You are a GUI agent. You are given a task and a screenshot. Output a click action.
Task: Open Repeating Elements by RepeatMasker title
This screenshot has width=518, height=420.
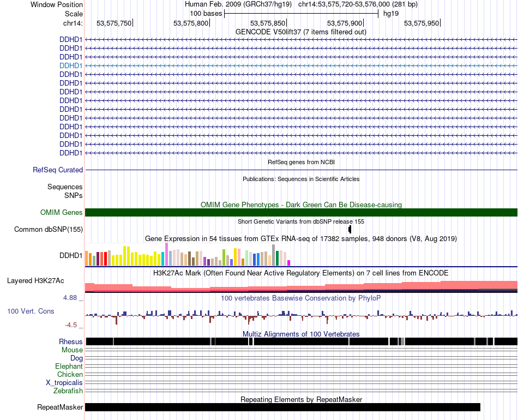301,399
